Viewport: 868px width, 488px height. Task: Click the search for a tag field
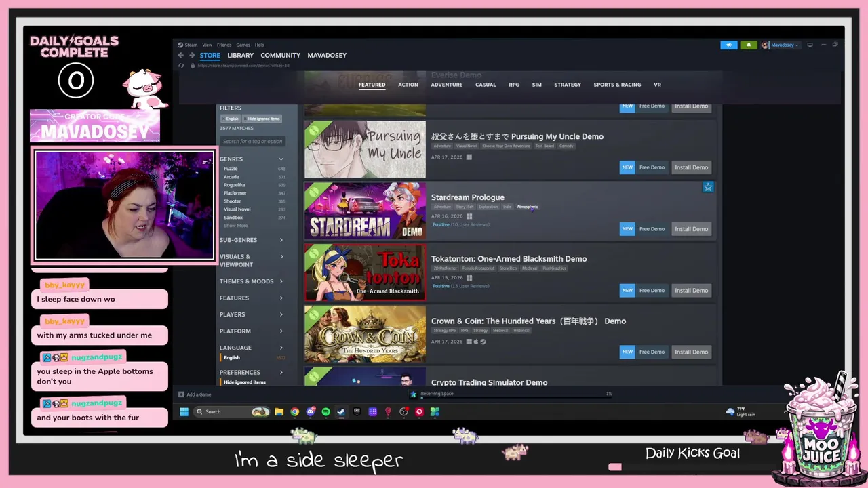click(x=252, y=142)
